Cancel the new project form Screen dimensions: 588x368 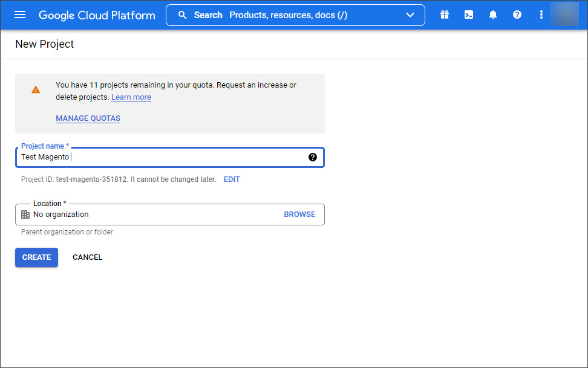pyautogui.click(x=87, y=257)
